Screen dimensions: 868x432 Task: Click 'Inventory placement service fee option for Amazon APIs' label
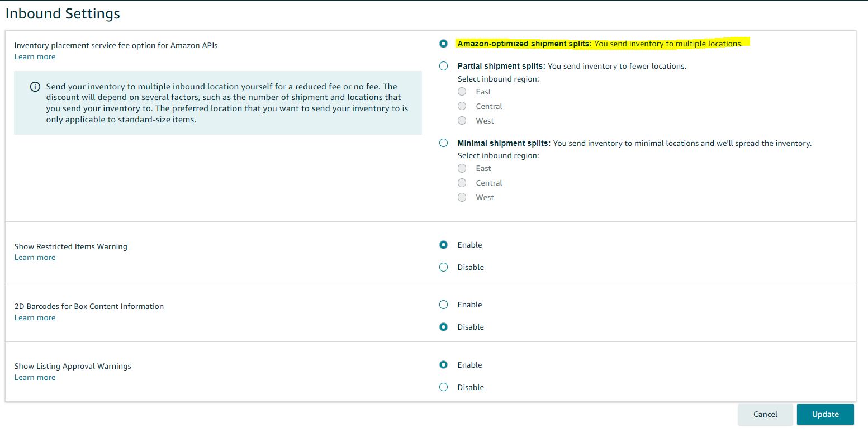116,45
